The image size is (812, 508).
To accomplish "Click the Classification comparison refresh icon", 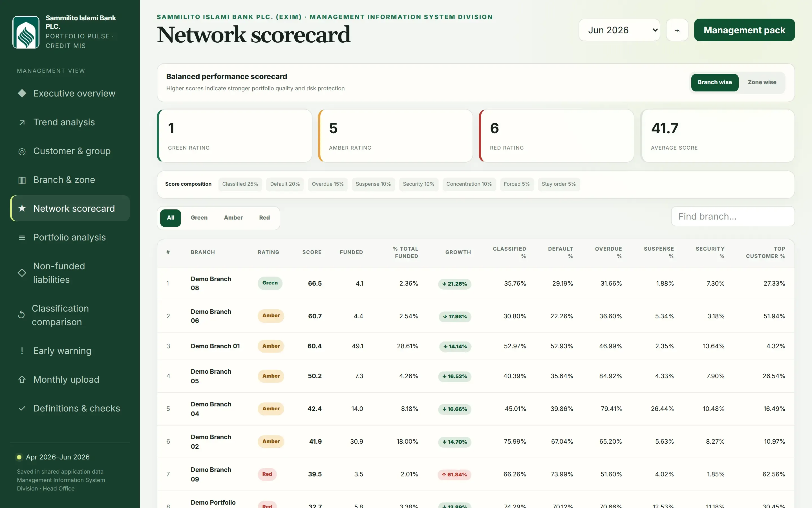I will click(x=21, y=315).
